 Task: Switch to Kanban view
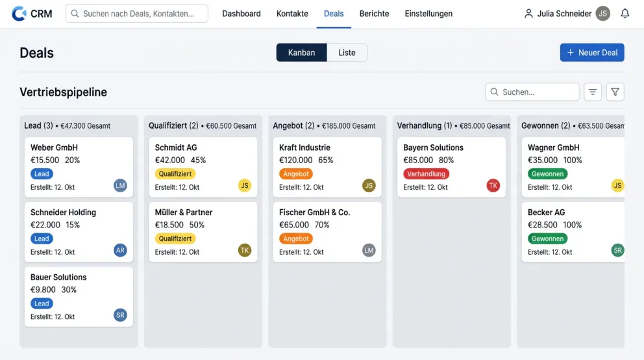tap(301, 53)
